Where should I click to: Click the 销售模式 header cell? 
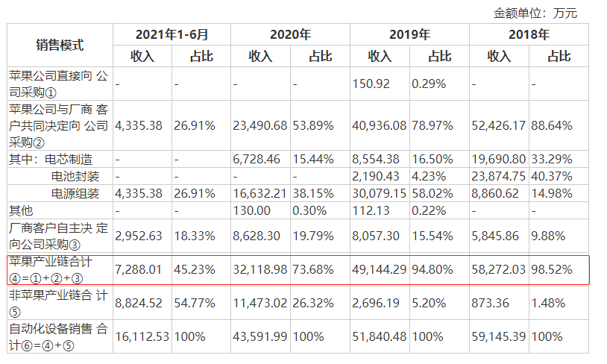pyautogui.click(x=60, y=45)
